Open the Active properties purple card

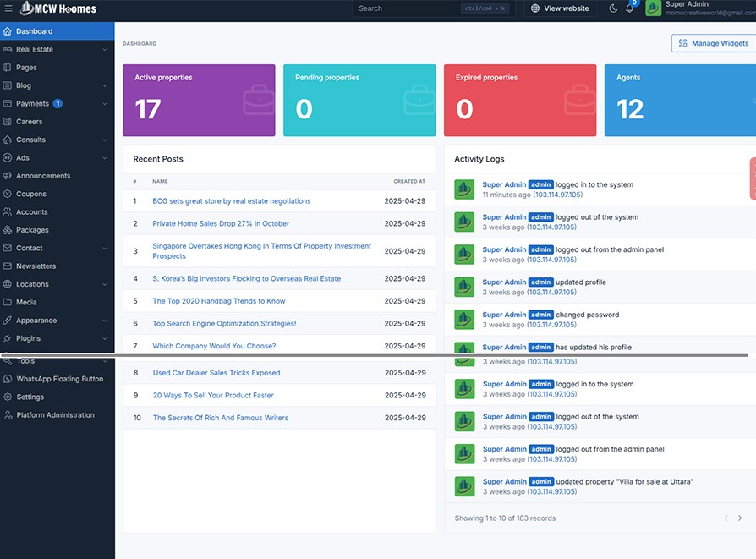199,100
